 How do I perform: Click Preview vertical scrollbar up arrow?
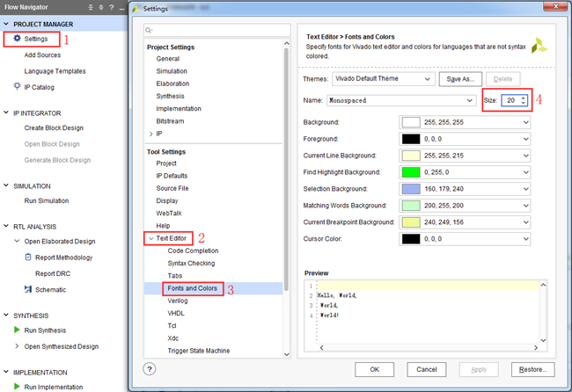(543, 285)
